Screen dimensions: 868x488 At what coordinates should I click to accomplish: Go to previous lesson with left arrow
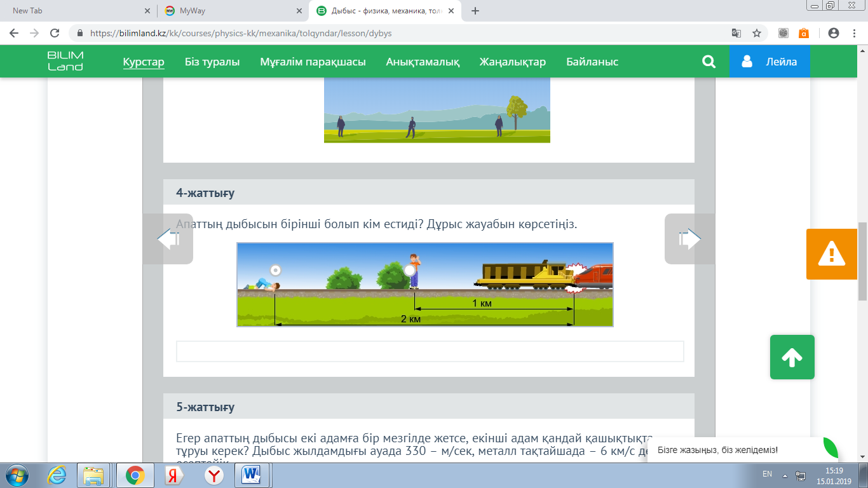(x=168, y=239)
